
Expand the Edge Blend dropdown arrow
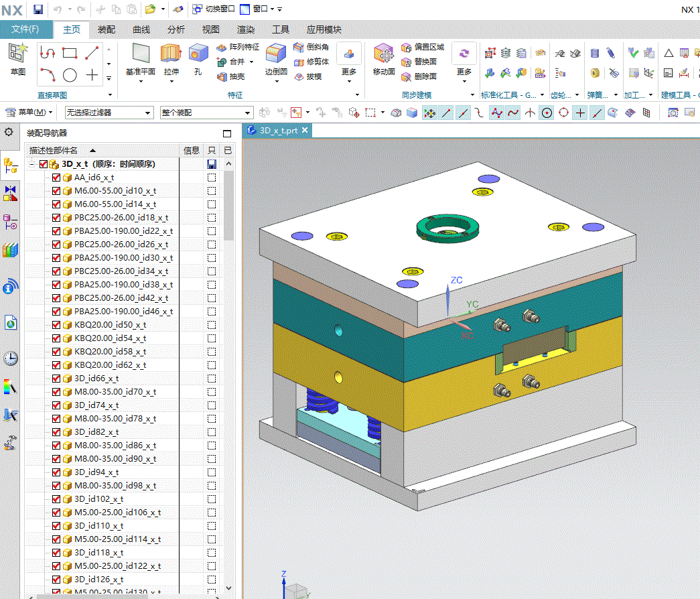(x=277, y=81)
